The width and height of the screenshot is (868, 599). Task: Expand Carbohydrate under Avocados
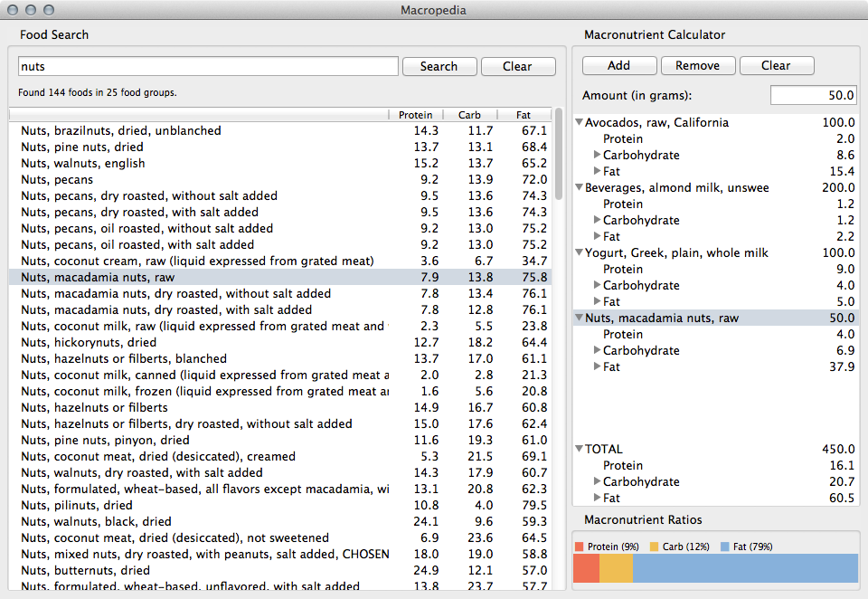597,155
